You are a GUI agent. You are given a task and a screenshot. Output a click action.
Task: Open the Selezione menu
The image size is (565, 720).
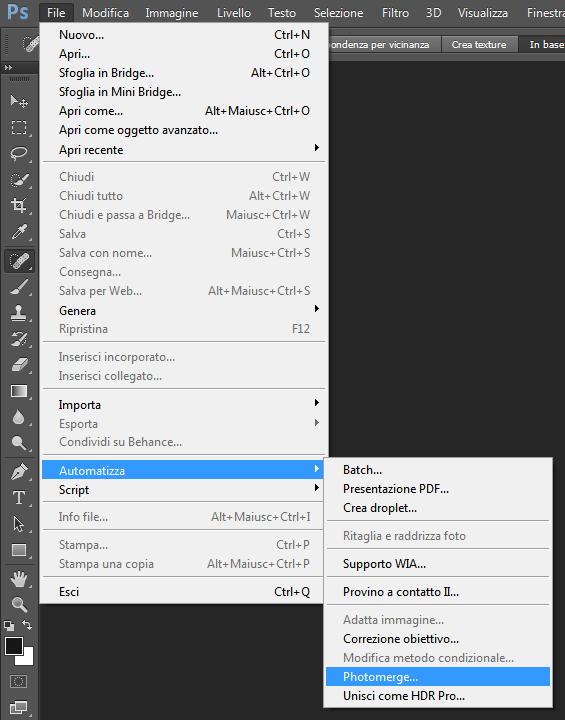point(339,12)
